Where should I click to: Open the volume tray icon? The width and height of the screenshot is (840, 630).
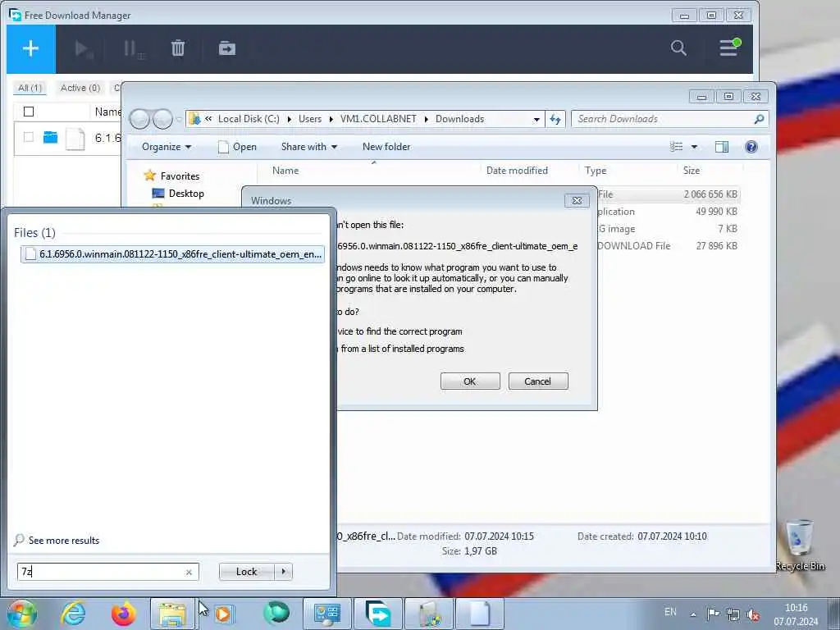[753, 614]
